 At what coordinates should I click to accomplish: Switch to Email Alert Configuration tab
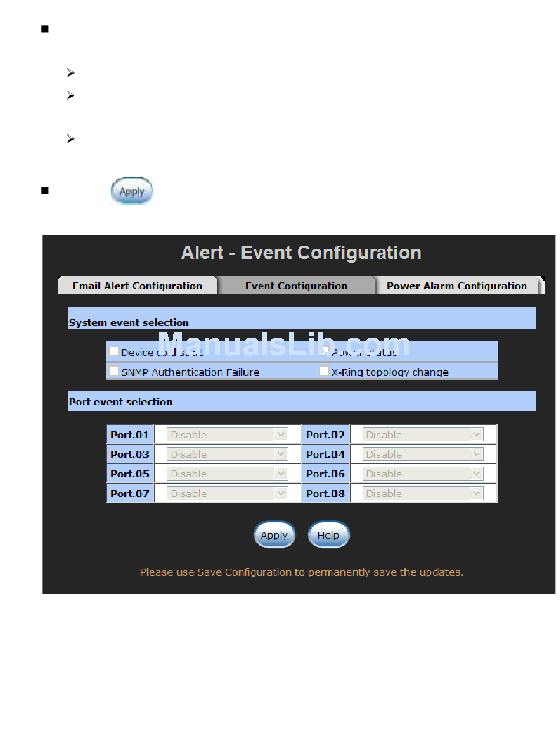137,286
